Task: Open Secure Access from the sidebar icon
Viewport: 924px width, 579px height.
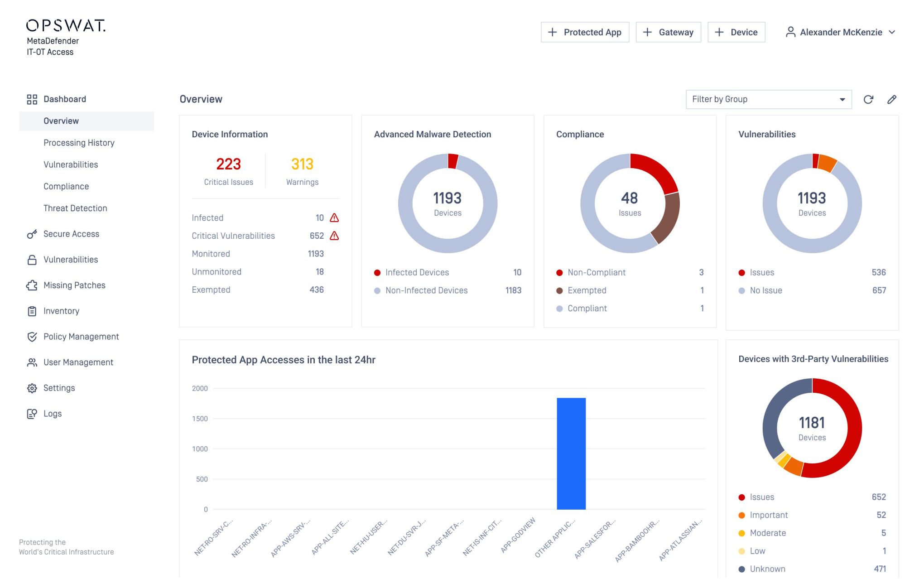Action: (x=31, y=234)
